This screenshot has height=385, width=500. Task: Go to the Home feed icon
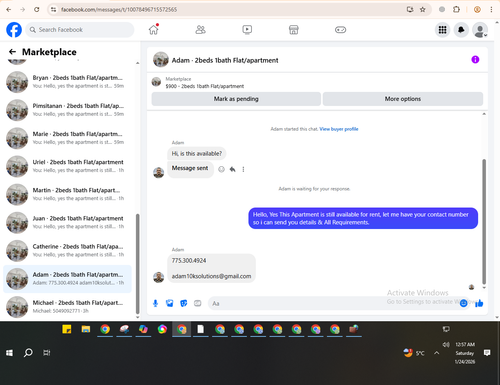pos(154,30)
